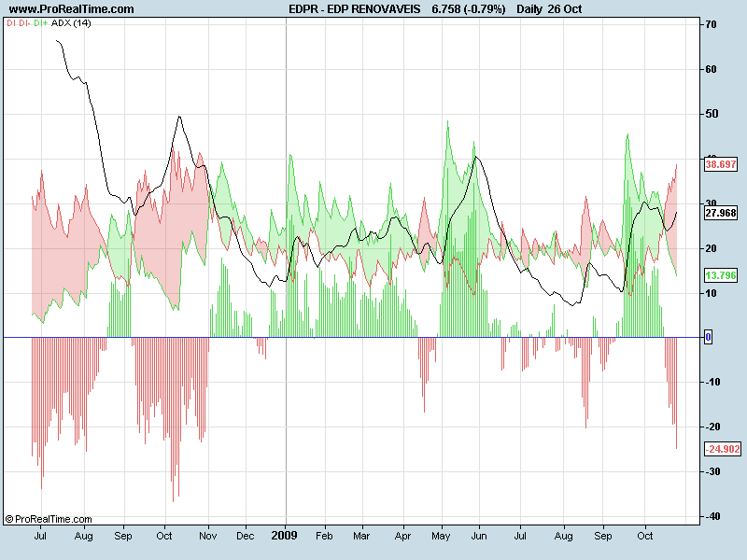Screen dimensions: 747x560
Task: Click the ADX (14) indicator label
Action: 73,22
